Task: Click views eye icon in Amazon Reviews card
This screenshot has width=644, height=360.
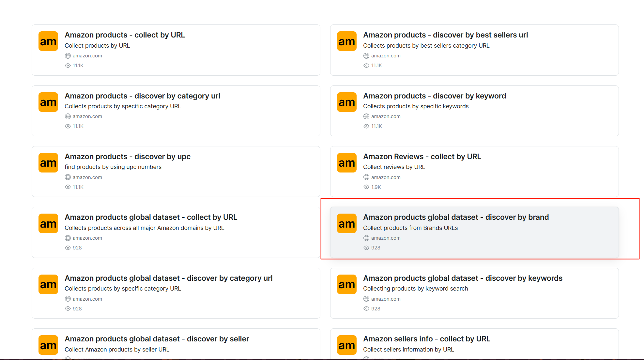Action: pos(366,187)
